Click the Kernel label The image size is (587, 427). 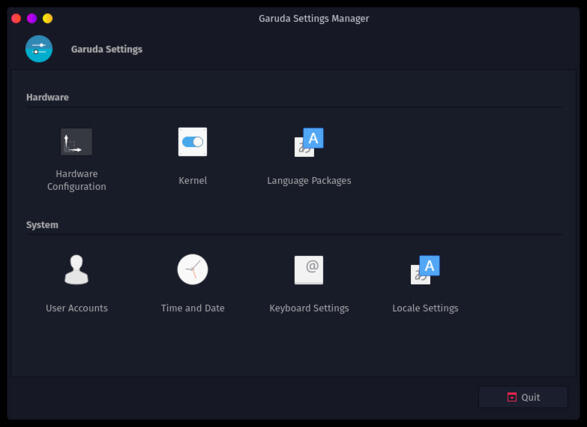point(192,180)
